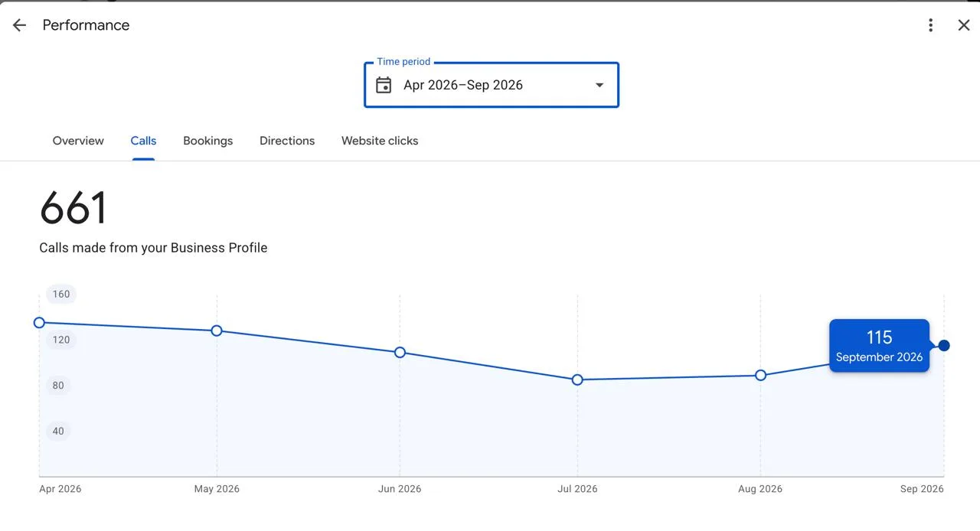980x531 pixels.
Task: Click the May 2026 x-axis label
Action: point(217,489)
